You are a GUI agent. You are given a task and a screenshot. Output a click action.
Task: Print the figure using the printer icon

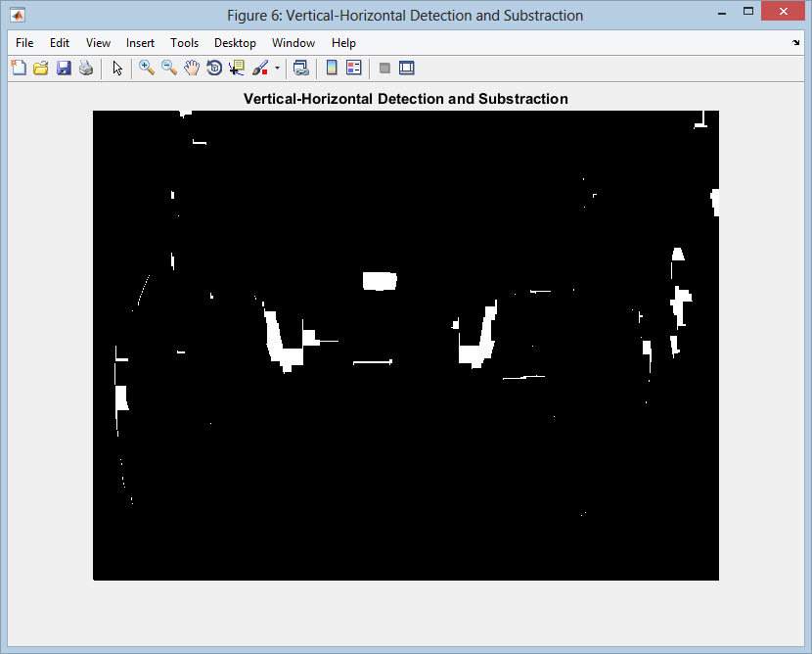[x=86, y=68]
